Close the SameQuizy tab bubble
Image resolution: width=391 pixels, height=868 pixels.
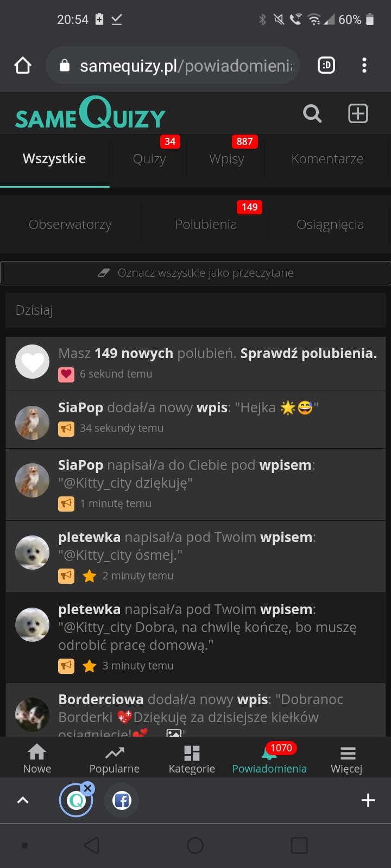[88, 788]
